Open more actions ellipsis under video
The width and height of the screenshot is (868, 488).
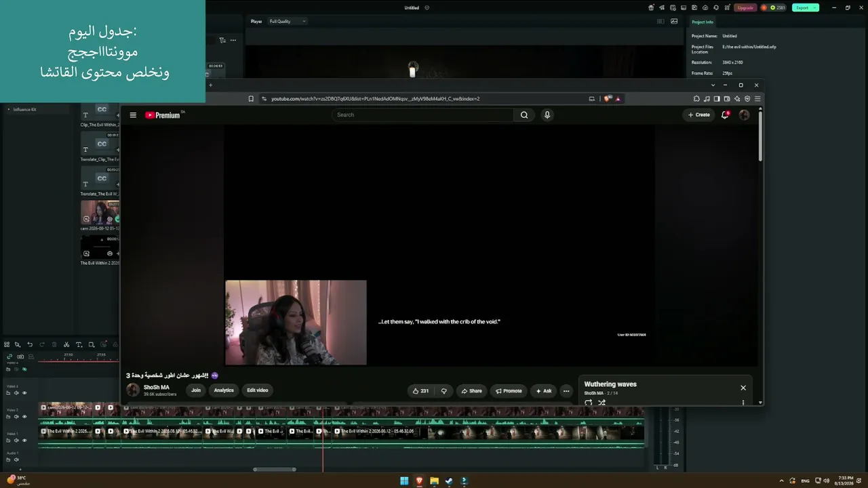coord(566,391)
